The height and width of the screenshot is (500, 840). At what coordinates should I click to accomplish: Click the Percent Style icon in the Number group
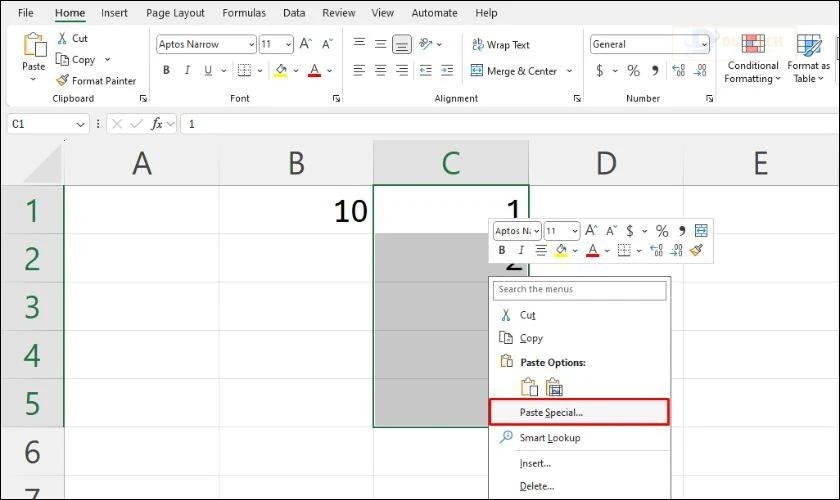[633, 71]
